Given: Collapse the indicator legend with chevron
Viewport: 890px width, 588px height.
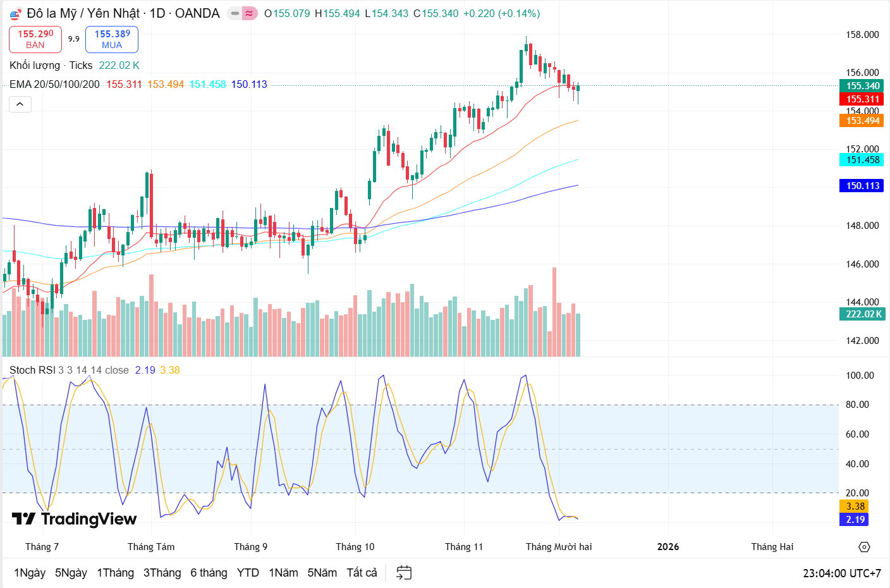Looking at the screenshot, I should click(x=20, y=104).
